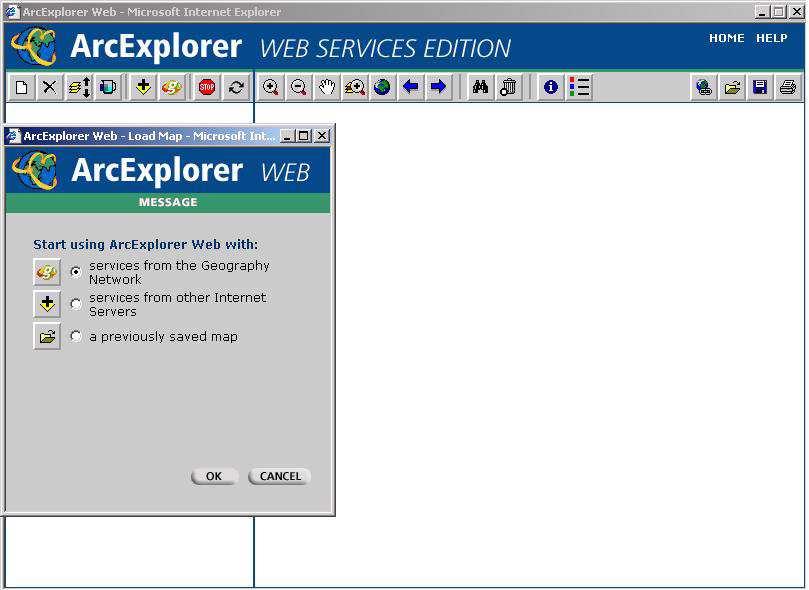Click the 'a previously saved map' label

point(164,337)
